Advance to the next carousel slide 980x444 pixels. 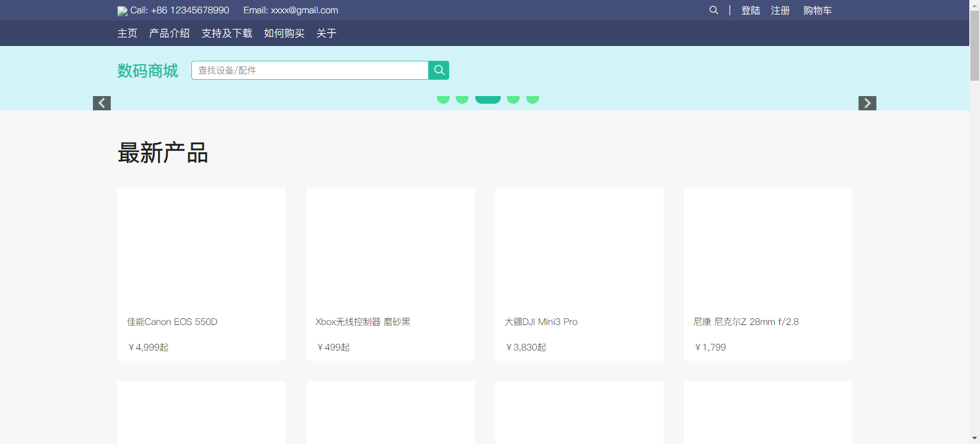(867, 103)
